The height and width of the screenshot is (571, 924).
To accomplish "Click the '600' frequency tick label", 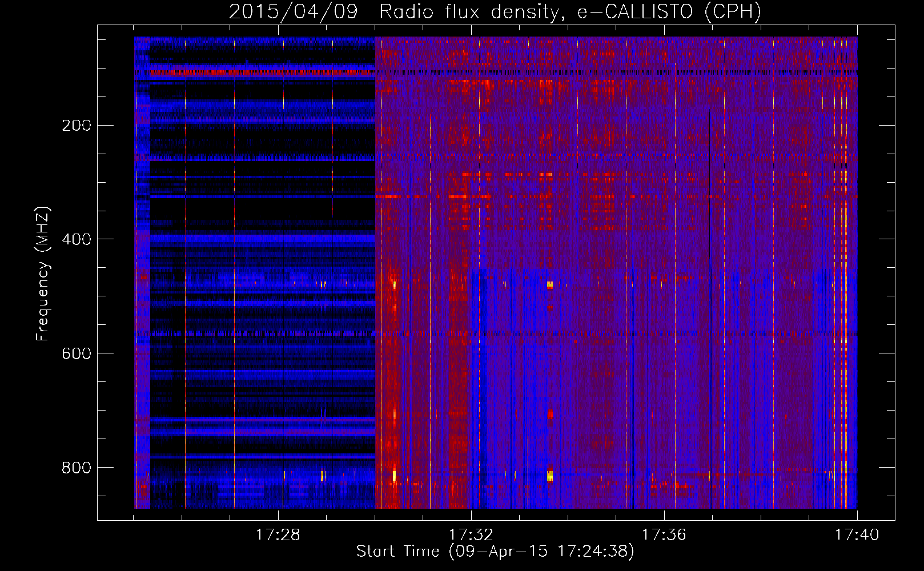I will pos(77,353).
